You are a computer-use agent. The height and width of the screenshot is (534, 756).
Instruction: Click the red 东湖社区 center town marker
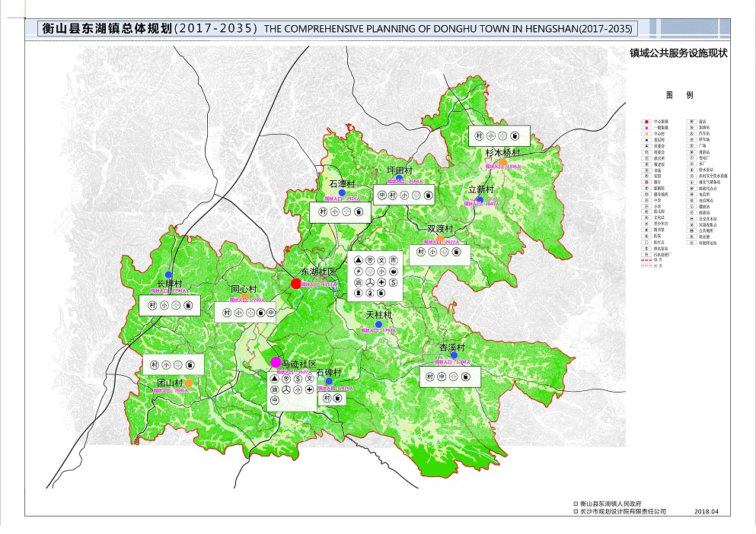(x=296, y=284)
